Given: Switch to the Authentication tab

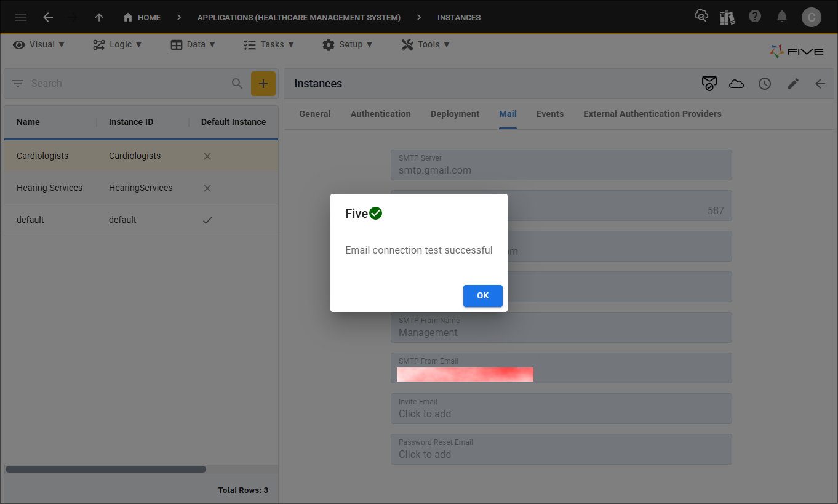Looking at the screenshot, I should point(380,114).
